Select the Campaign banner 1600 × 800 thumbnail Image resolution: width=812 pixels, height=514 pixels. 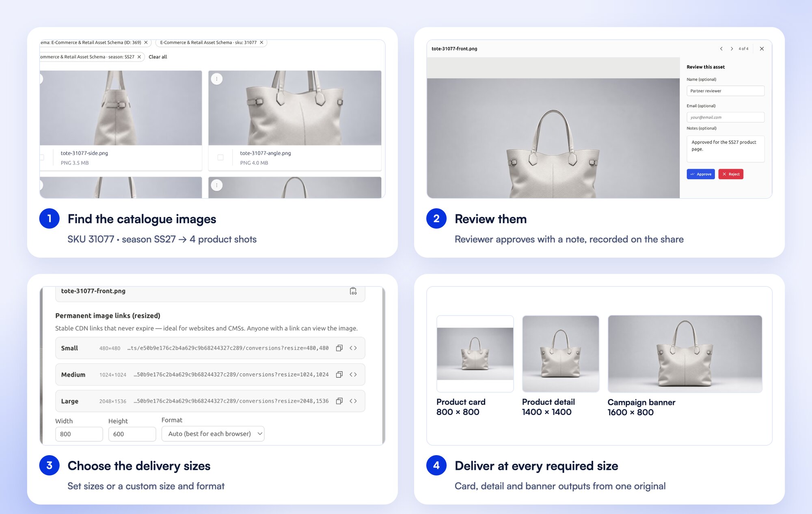coord(685,354)
